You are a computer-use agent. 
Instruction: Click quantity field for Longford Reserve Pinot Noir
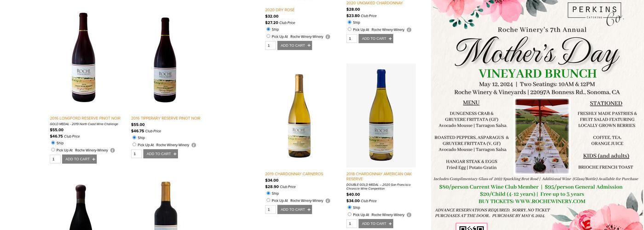pyautogui.click(x=55, y=159)
